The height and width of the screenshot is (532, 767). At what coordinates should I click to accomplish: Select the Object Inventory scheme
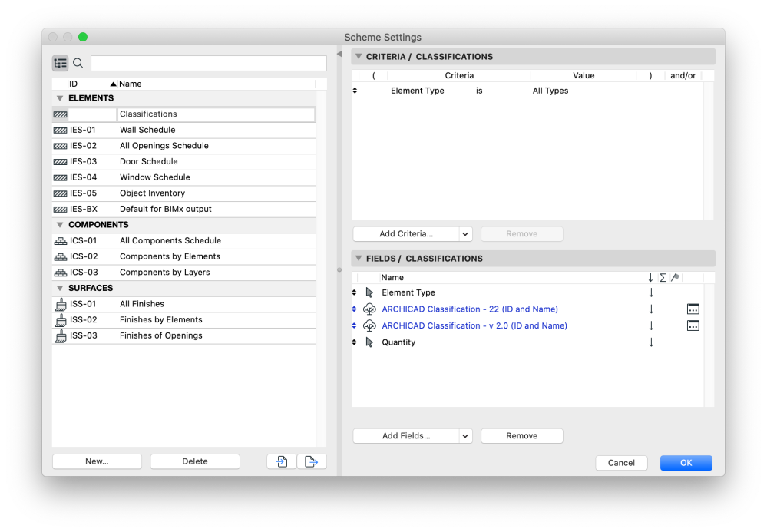pos(184,193)
